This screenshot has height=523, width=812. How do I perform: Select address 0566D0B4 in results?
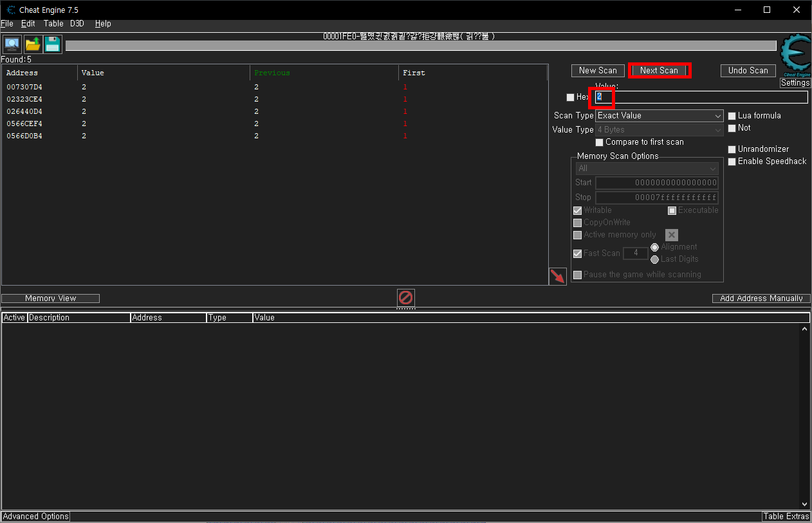tap(274, 136)
